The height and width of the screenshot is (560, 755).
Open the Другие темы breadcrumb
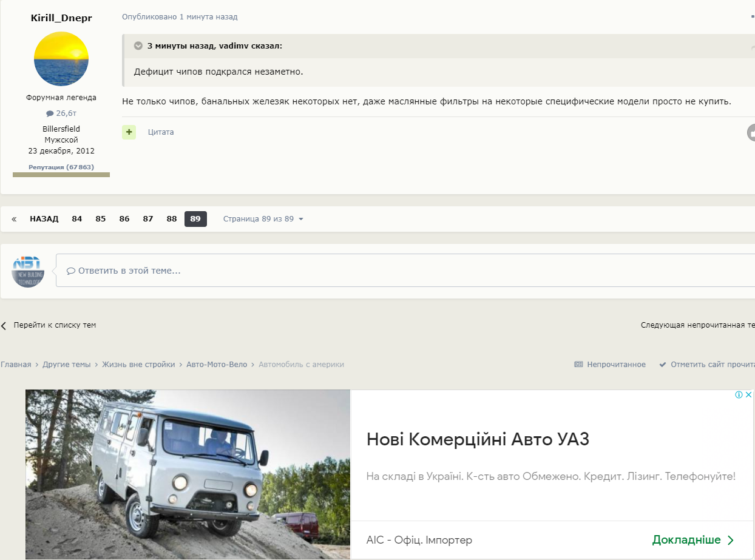[x=67, y=365]
